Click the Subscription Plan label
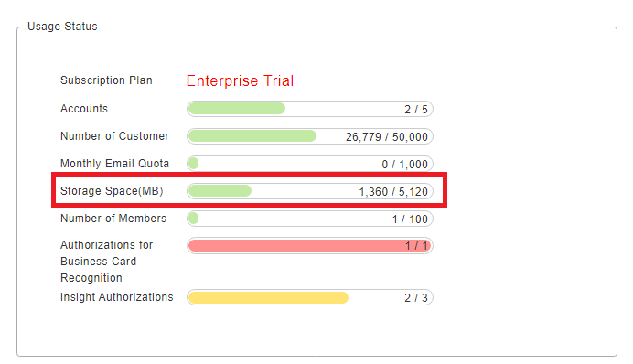Image resolution: width=633 pixels, height=364 pixels. [x=106, y=80]
